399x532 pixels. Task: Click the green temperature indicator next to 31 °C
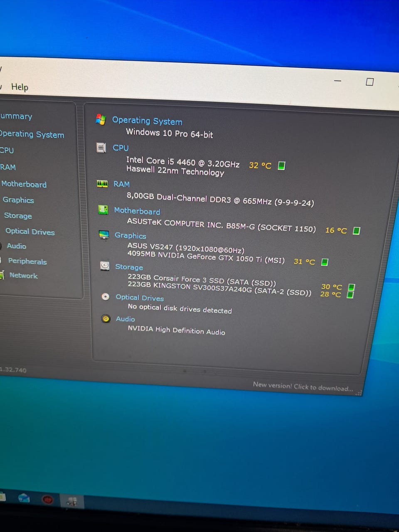point(325,262)
